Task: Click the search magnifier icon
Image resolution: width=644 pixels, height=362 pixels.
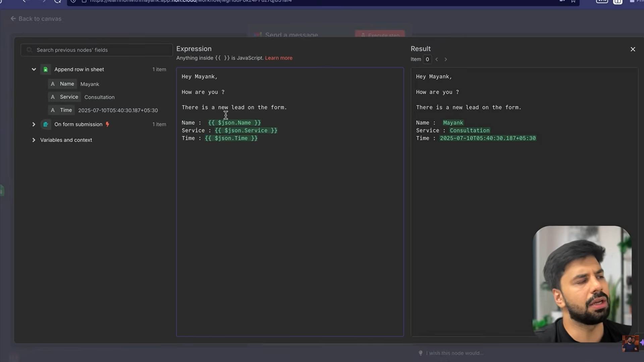Action: point(30,50)
